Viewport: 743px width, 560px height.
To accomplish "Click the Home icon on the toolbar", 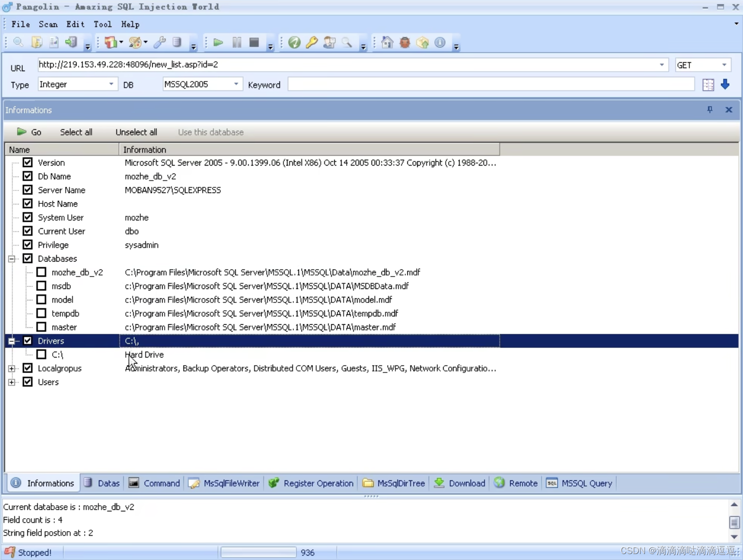I will [x=387, y=43].
